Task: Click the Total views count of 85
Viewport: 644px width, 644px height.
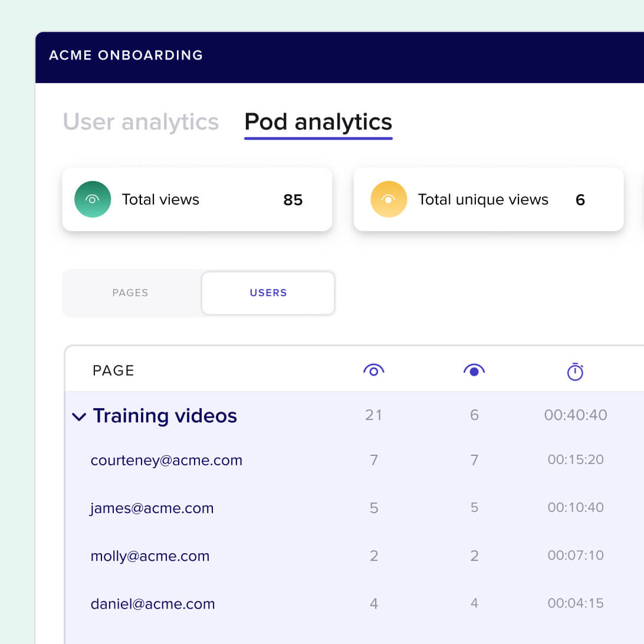Action: 293,199
